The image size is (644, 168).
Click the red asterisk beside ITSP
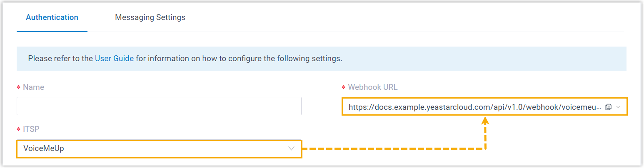[19, 130]
